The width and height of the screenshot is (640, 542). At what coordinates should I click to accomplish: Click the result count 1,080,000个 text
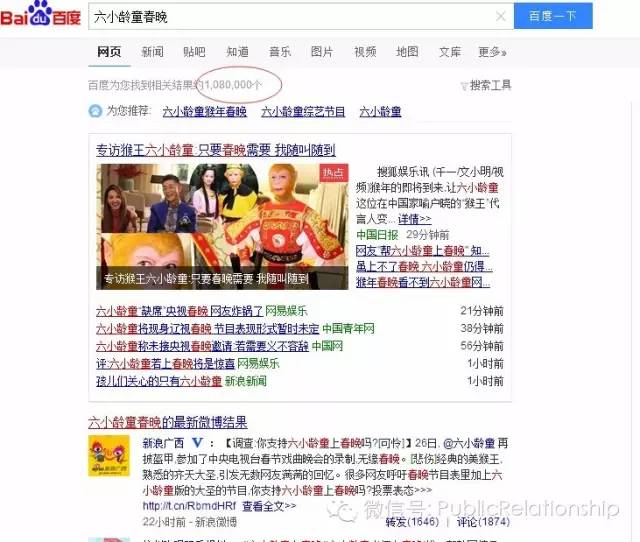pos(233,85)
